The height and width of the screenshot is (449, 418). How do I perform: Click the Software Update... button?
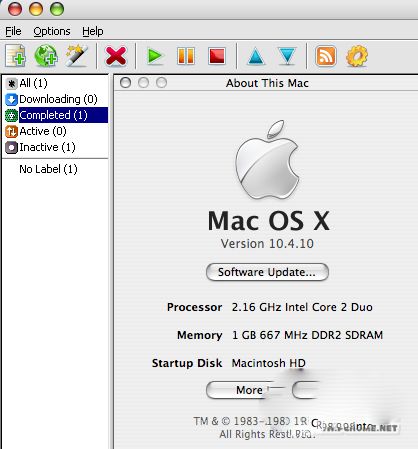click(267, 272)
